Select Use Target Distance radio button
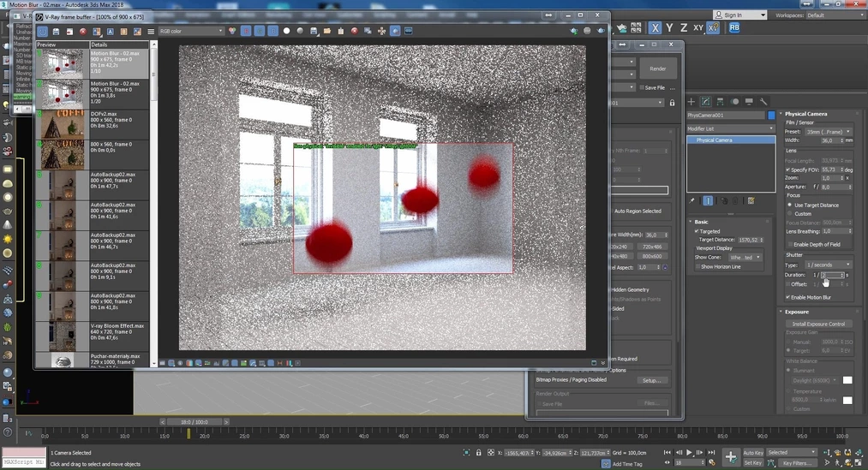 pos(790,205)
